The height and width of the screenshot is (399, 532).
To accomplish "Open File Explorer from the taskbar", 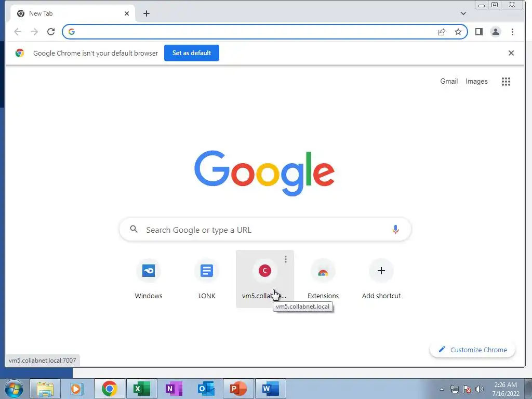I will (45, 389).
